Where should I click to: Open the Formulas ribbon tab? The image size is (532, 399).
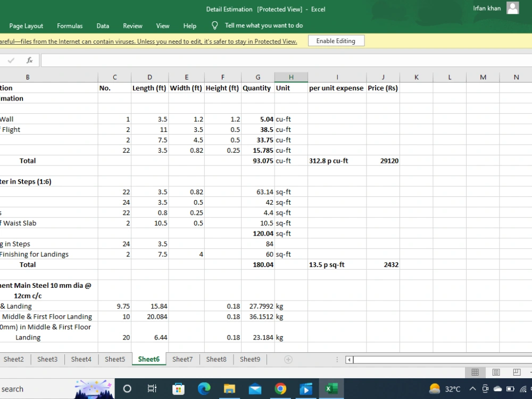tap(70, 26)
